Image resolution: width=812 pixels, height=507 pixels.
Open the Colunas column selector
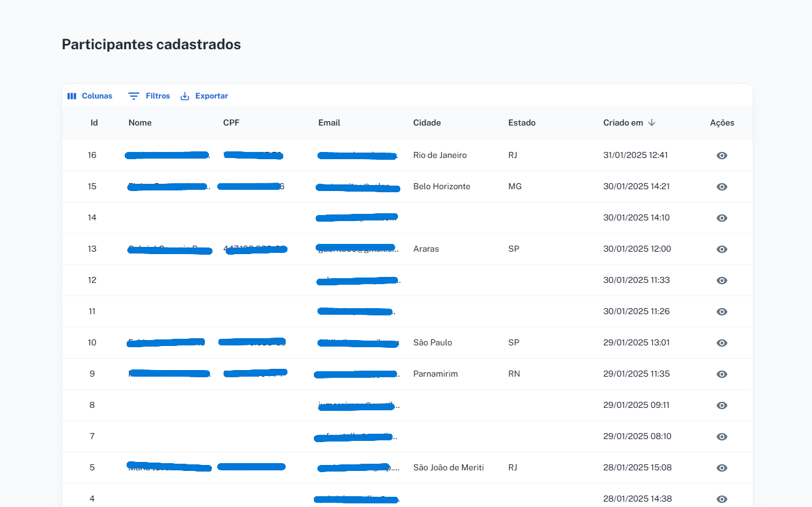90,96
